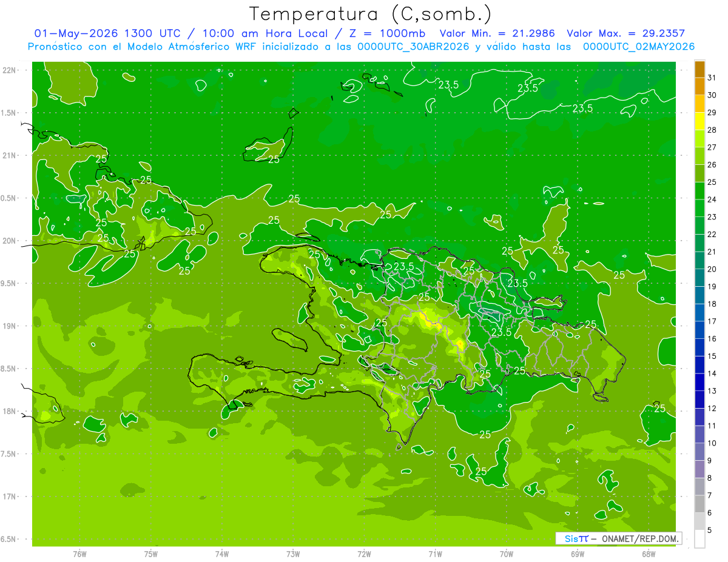728x562 pixels.
Task: Click the 22N latitude axis label
Action: coord(10,70)
